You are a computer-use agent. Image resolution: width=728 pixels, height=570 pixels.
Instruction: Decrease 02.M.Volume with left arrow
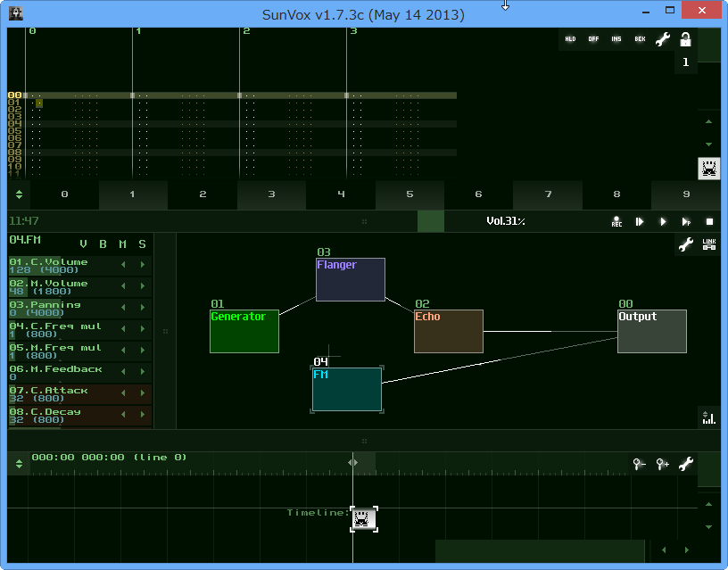(x=123, y=286)
